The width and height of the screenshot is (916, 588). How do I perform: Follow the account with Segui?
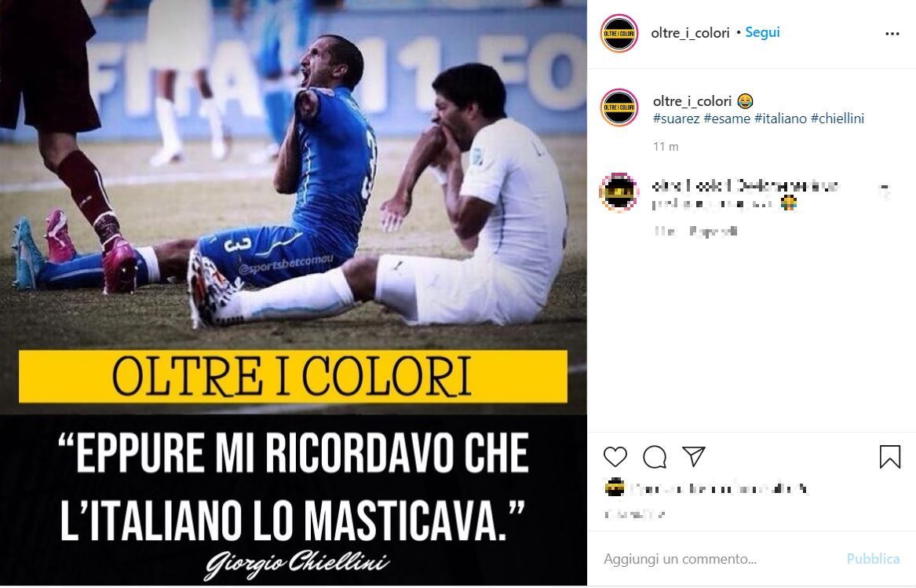[762, 33]
